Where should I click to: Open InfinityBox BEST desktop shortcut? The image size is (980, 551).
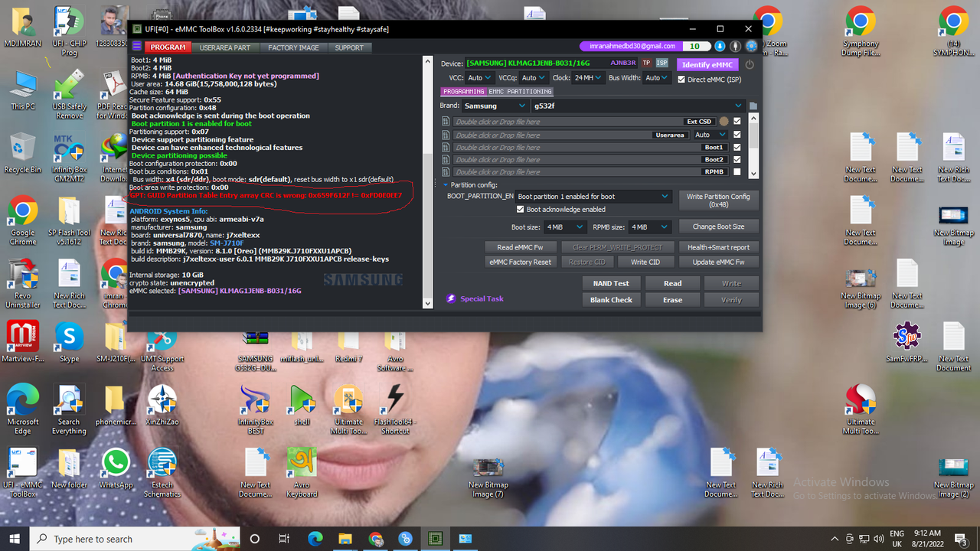coord(256,409)
